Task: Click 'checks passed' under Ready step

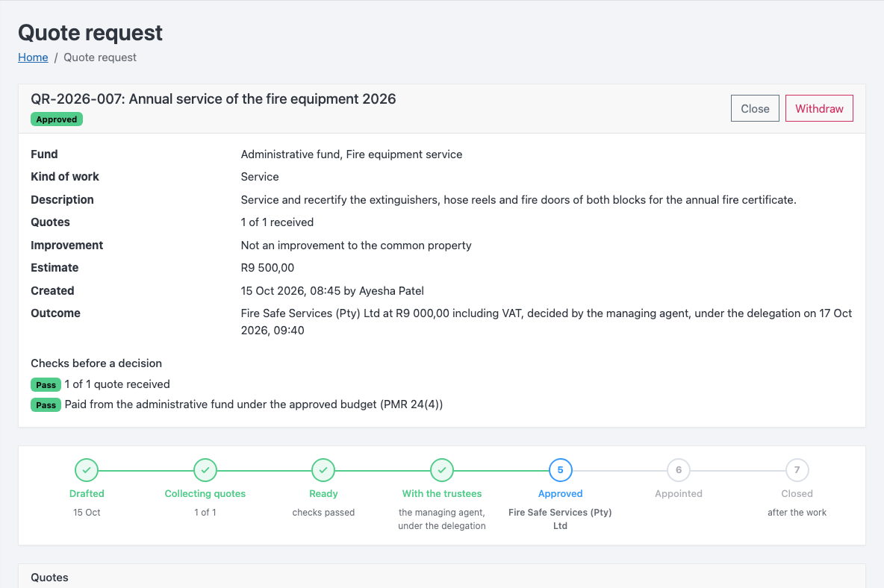Action: (323, 513)
